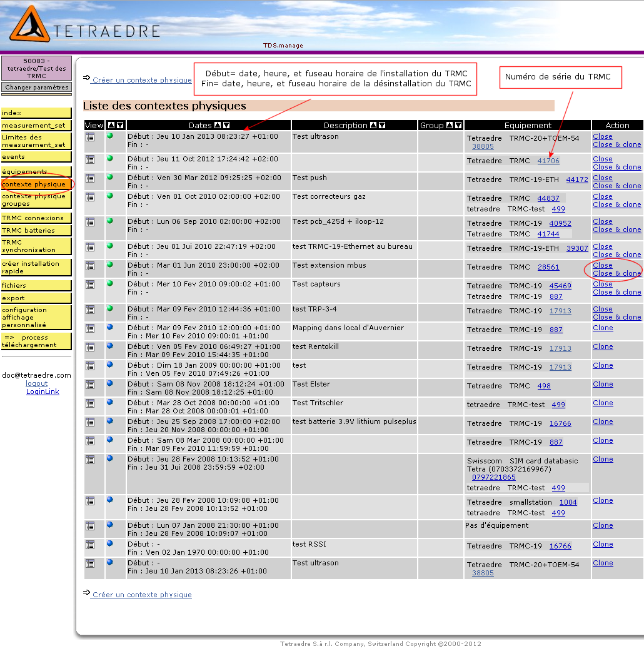Click top Créer un contexte physique link

[x=141, y=80]
